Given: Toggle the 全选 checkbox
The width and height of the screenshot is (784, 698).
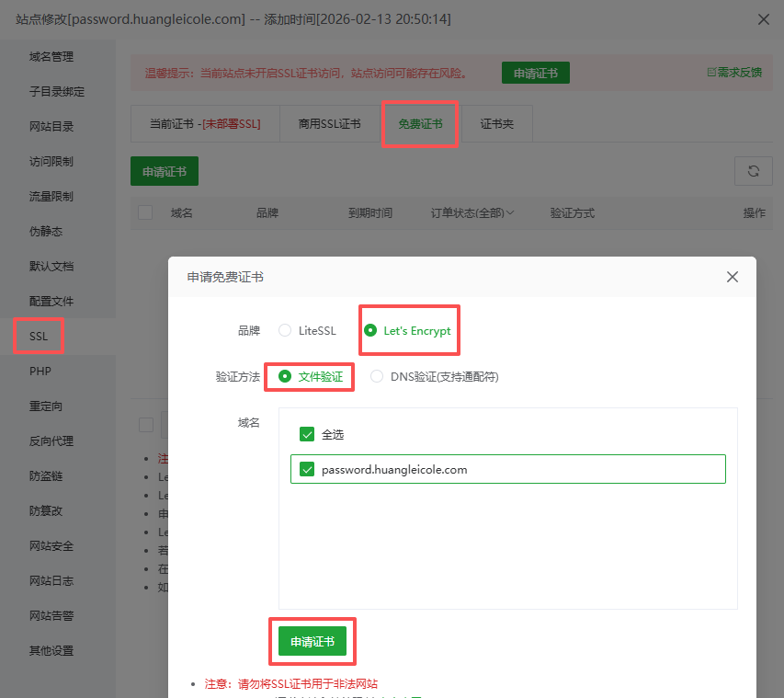Looking at the screenshot, I should [307, 434].
